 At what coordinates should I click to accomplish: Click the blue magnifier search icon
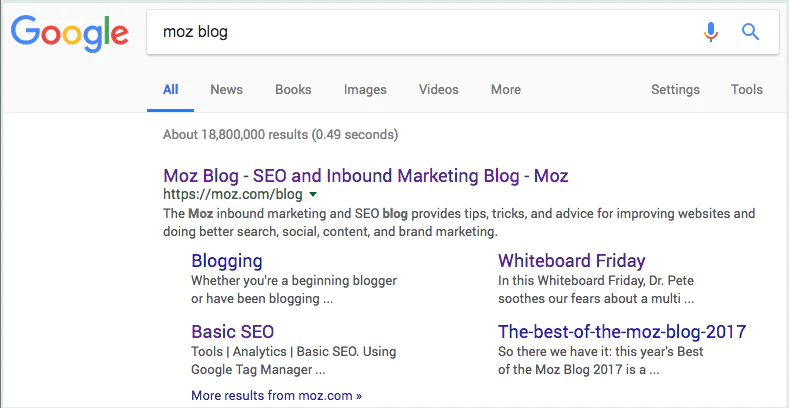pos(750,32)
